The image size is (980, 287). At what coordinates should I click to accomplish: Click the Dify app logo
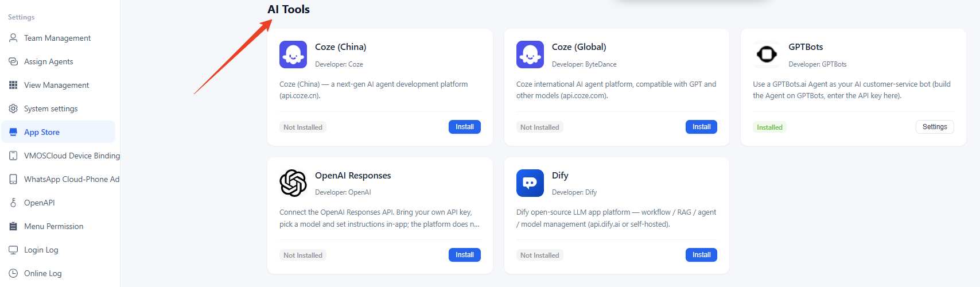530,183
